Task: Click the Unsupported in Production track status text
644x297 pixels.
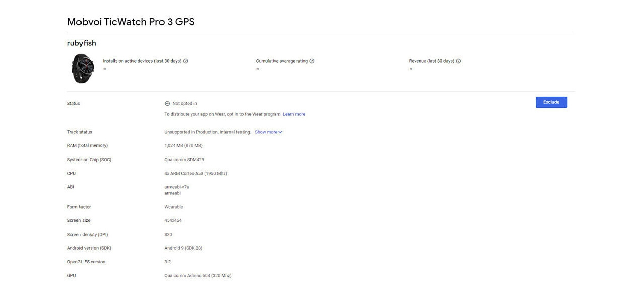Action: (x=207, y=132)
